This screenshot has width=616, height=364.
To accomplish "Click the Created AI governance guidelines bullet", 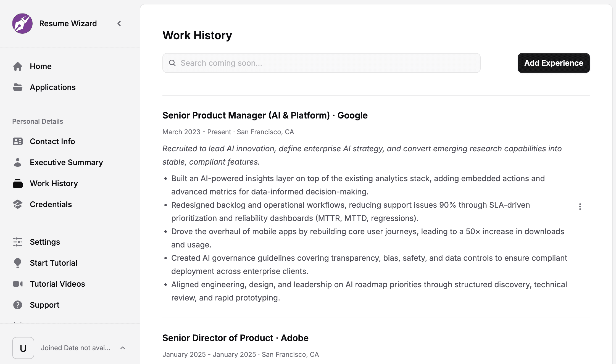I will (x=369, y=265).
